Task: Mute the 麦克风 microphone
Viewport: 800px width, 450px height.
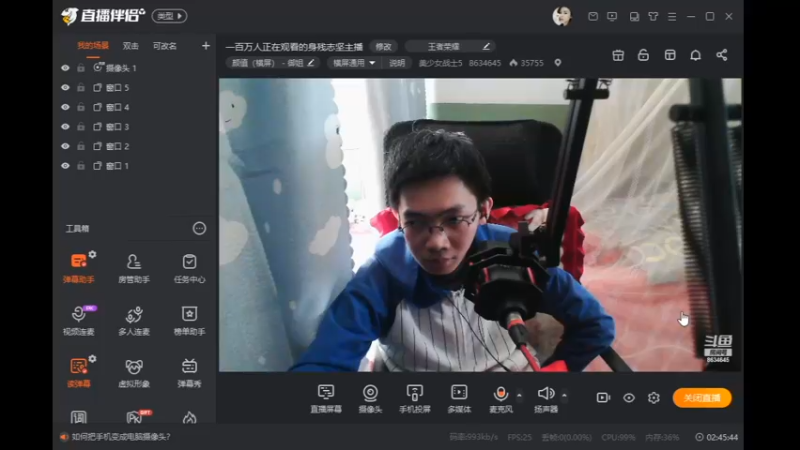Action: coord(501,398)
